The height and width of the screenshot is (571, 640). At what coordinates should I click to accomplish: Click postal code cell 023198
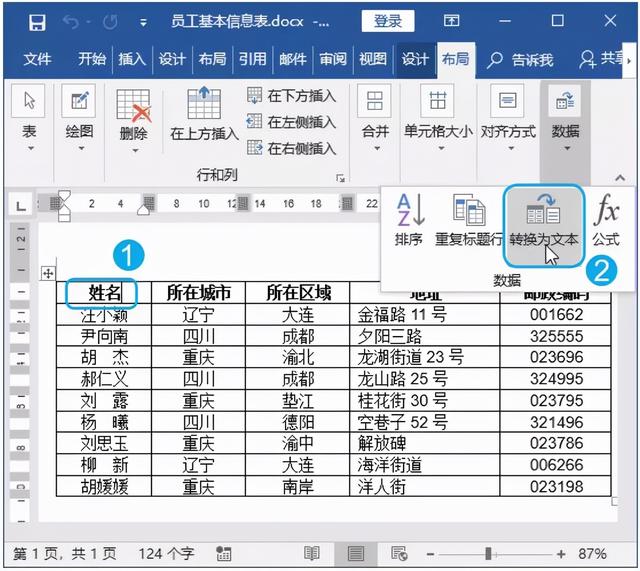point(556,487)
